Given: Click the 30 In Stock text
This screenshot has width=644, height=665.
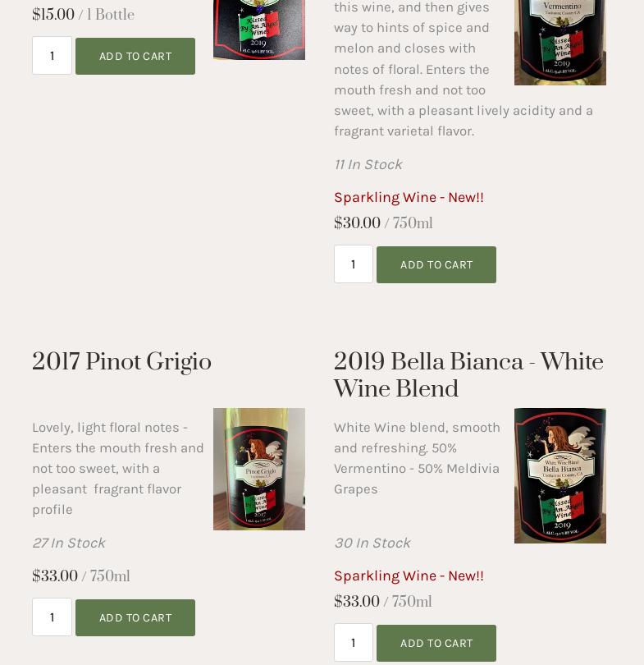Looking at the screenshot, I should (372, 543).
